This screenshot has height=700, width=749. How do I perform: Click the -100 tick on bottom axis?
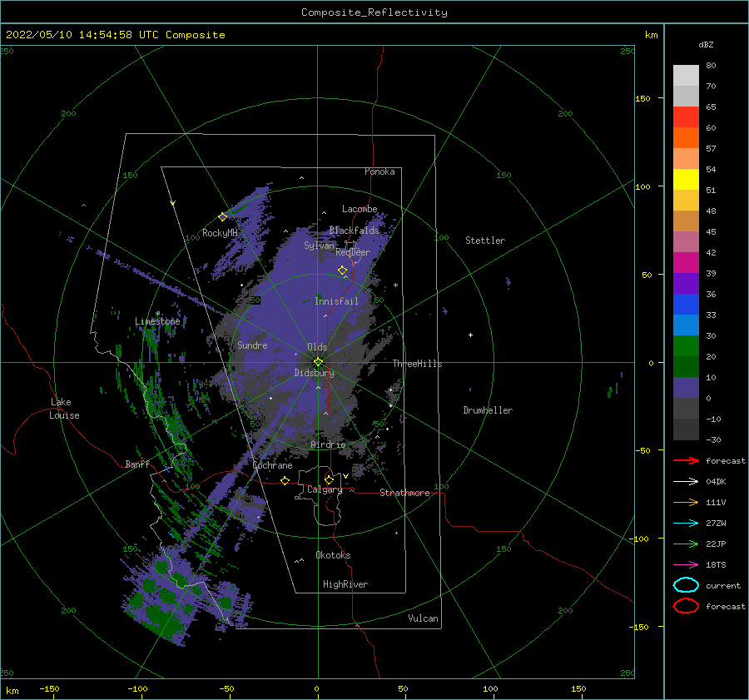[137, 688]
